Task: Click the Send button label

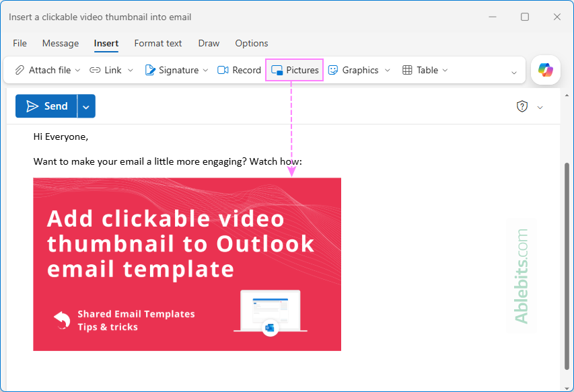Action: coord(56,106)
